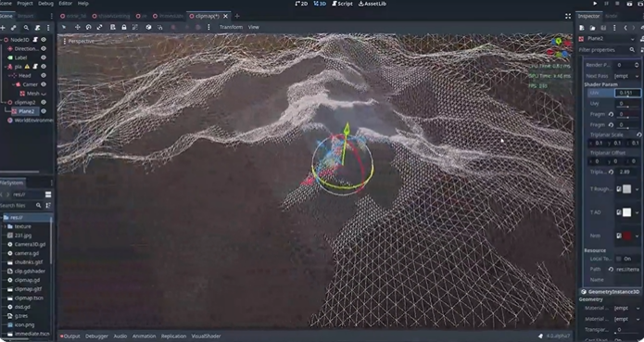The image size is (644, 342).
Task: Open the Transform menu in viewport toolbar
Action: click(x=231, y=27)
